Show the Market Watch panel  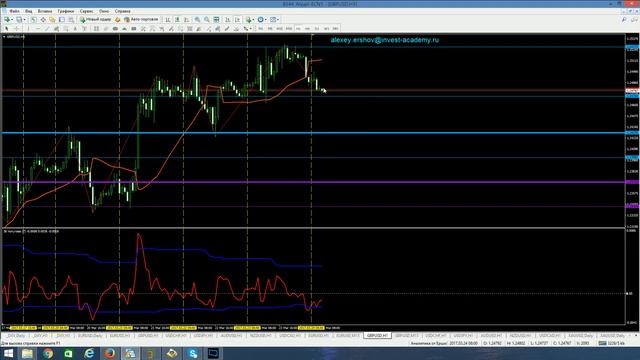(34, 20)
